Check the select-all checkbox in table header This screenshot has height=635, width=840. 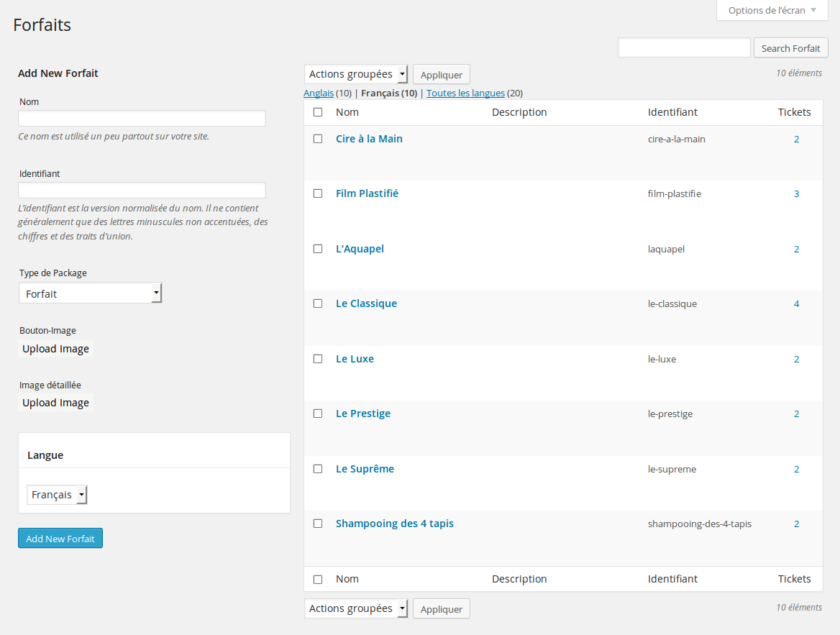[x=318, y=112]
